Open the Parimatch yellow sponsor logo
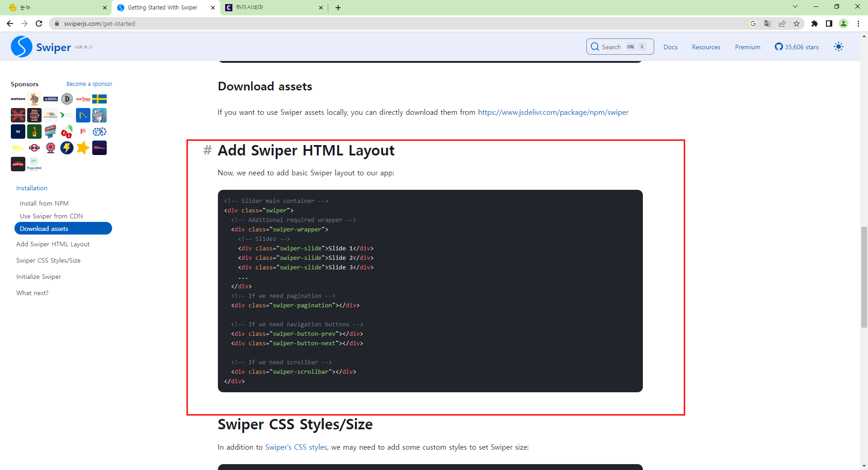Viewport: 868px width, 470px height. 18,148
